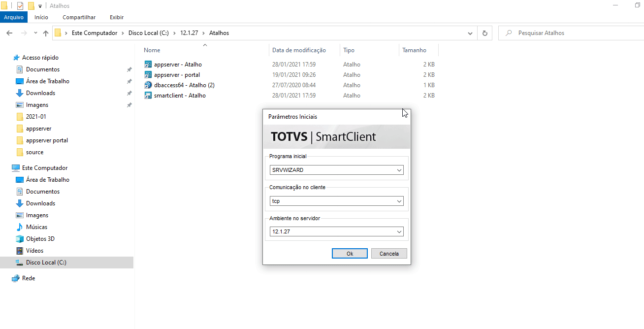Select Documentos under Este Computador
This screenshot has width=644, height=329.
point(43,192)
